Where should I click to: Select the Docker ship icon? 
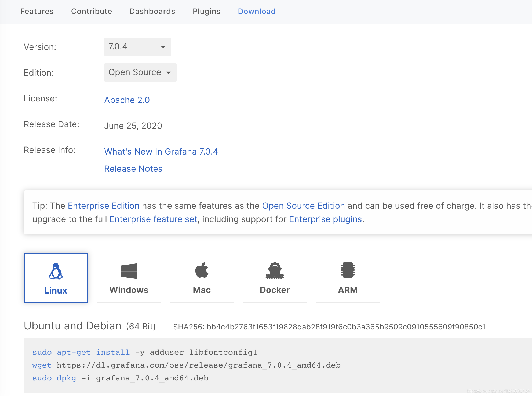(x=275, y=271)
